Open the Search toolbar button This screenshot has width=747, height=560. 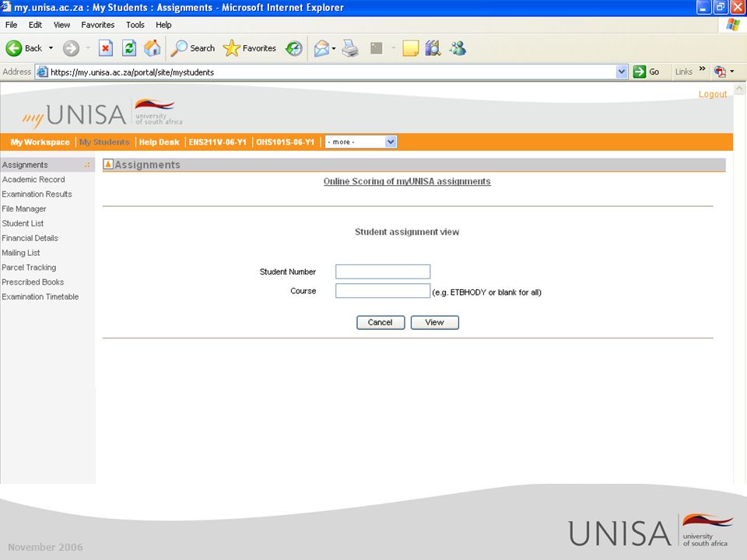(x=193, y=48)
